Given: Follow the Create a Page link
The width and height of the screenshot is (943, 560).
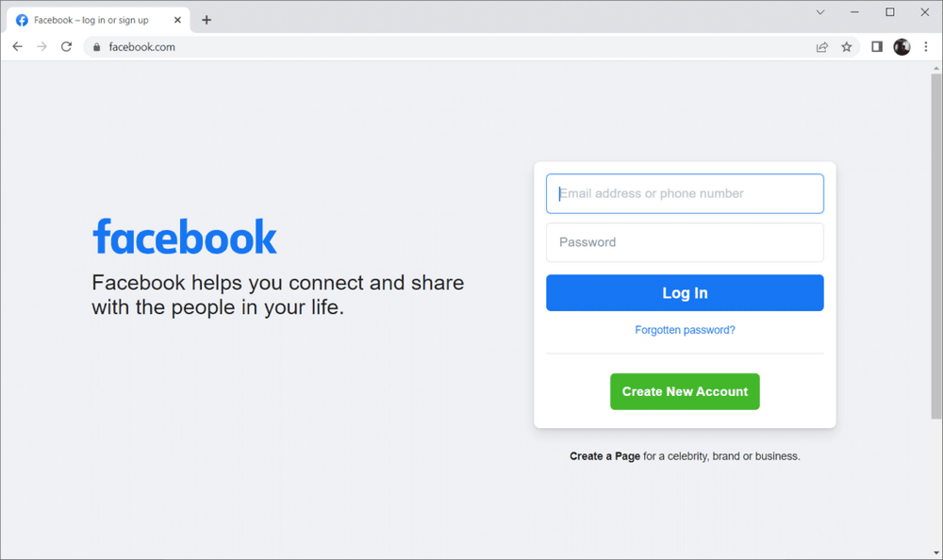Looking at the screenshot, I should click(604, 456).
